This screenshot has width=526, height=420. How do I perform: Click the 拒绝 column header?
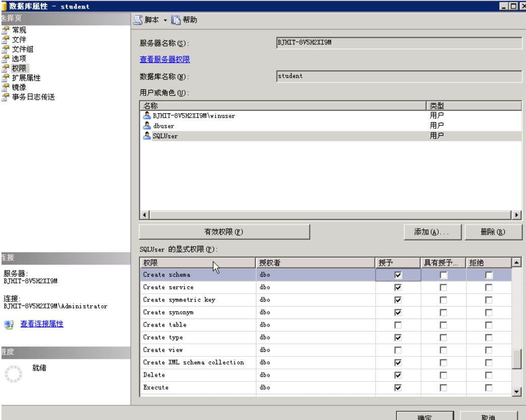pos(489,262)
